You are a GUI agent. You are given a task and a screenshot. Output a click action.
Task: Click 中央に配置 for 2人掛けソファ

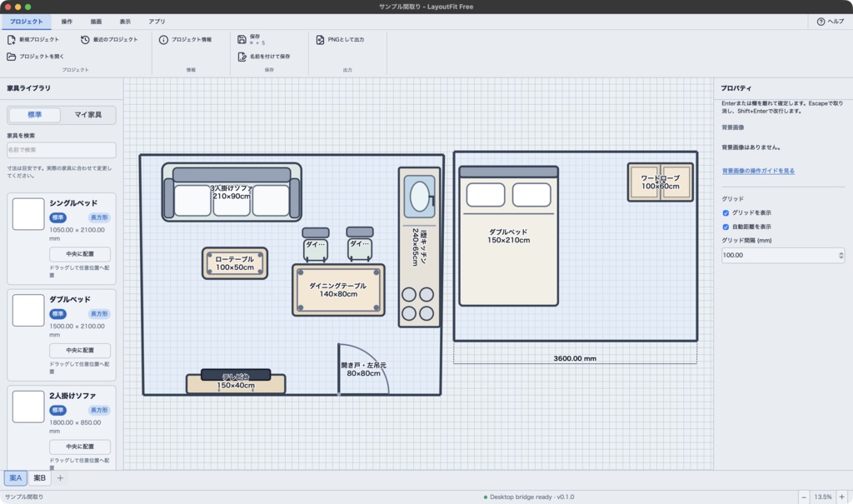(80, 447)
